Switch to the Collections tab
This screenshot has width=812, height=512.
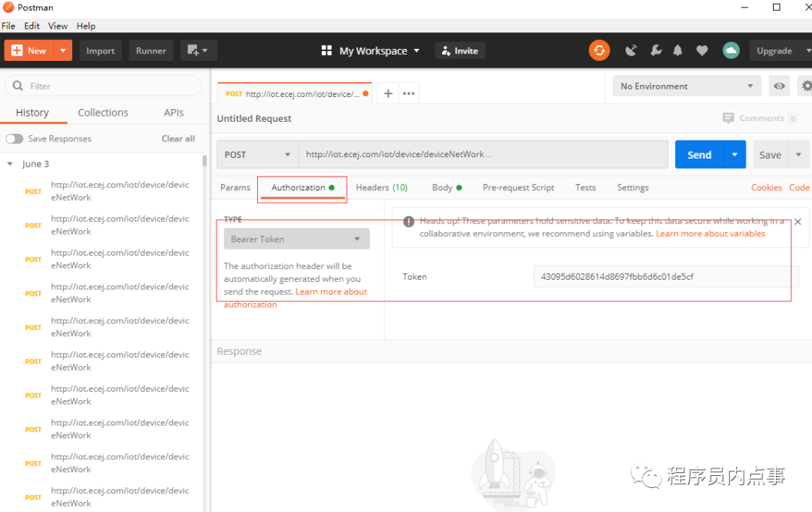point(103,112)
